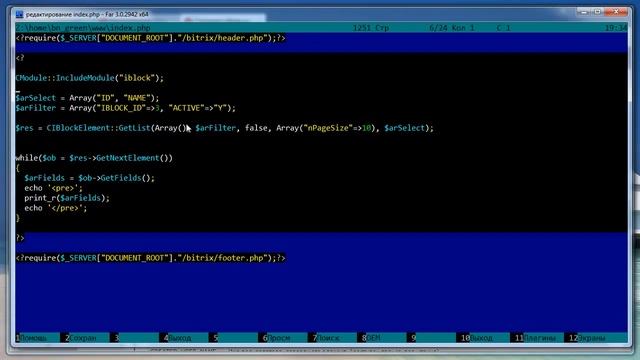This screenshot has height=360, width=640.
Task: Click the 1251 code page indicator
Action: [361, 28]
